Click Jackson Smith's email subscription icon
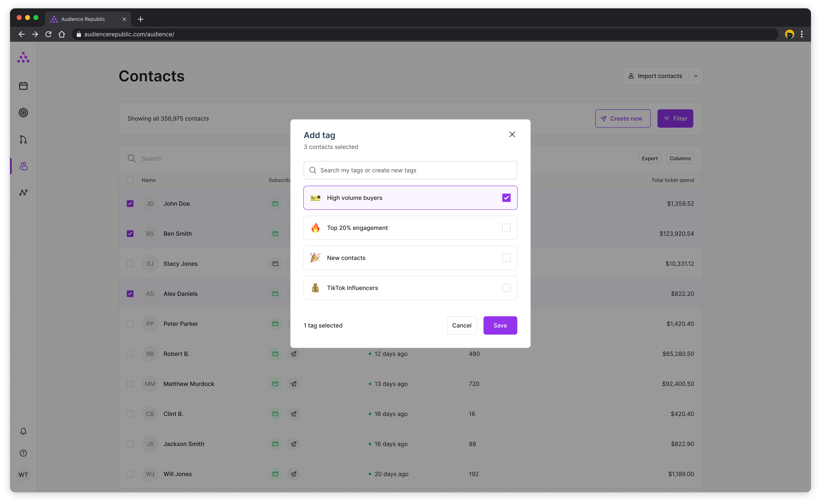This screenshot has width=821, height=504. click(x=275, y=444)
